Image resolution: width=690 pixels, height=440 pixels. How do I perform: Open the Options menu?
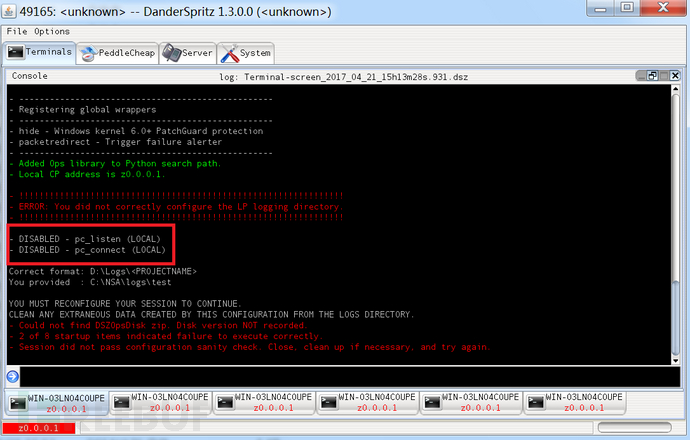tap(52, 32)
